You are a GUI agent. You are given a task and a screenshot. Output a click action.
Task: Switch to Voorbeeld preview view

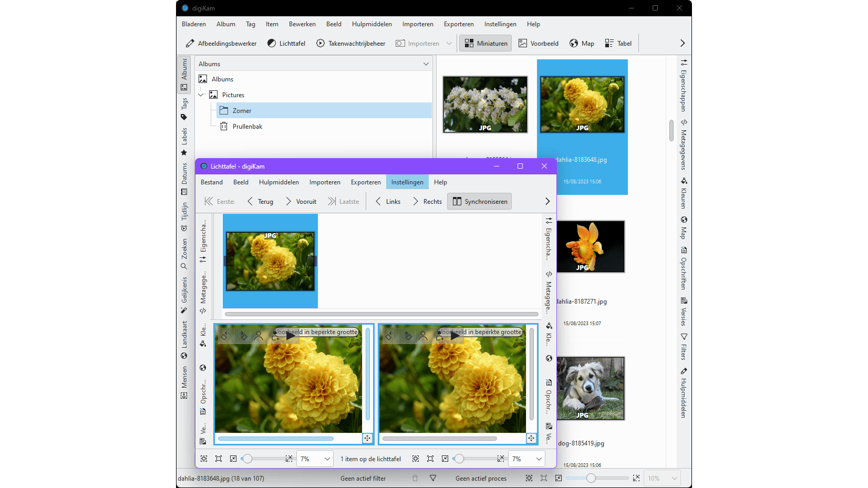(539, 44)
